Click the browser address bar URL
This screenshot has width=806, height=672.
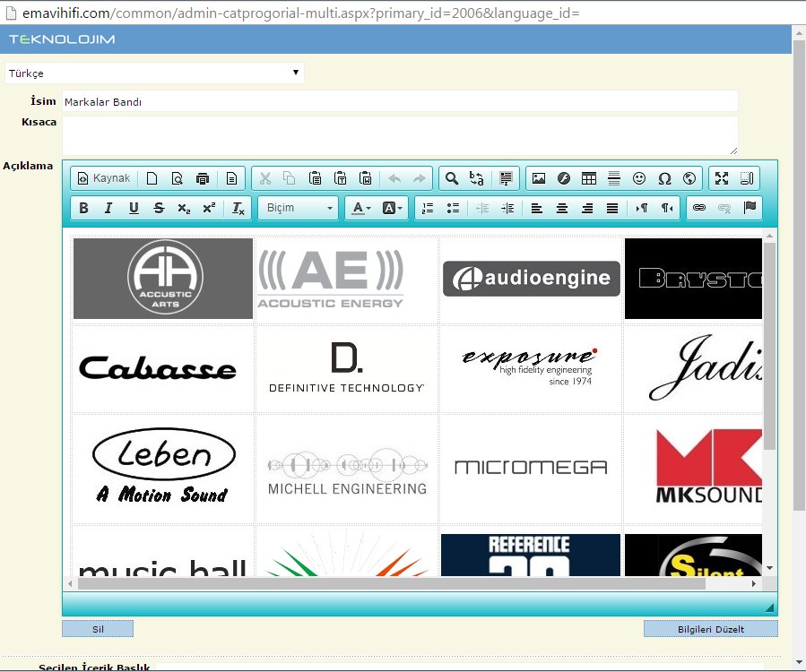pyautogui.click(x=300, y=13)
